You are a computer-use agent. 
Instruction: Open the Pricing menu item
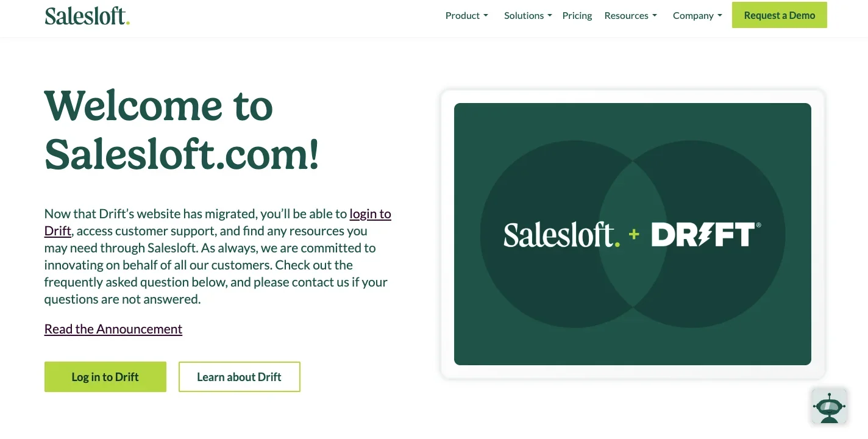(x=577, y=16)
